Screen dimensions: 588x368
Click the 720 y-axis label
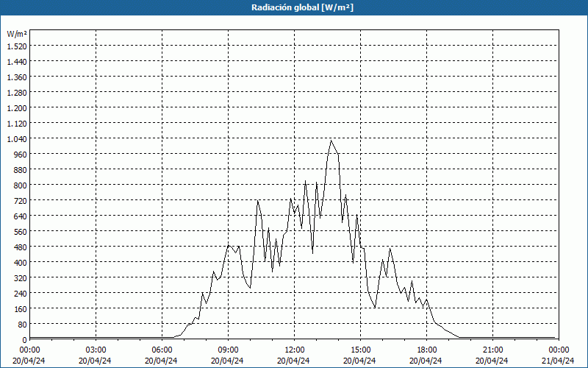(21, 200)
